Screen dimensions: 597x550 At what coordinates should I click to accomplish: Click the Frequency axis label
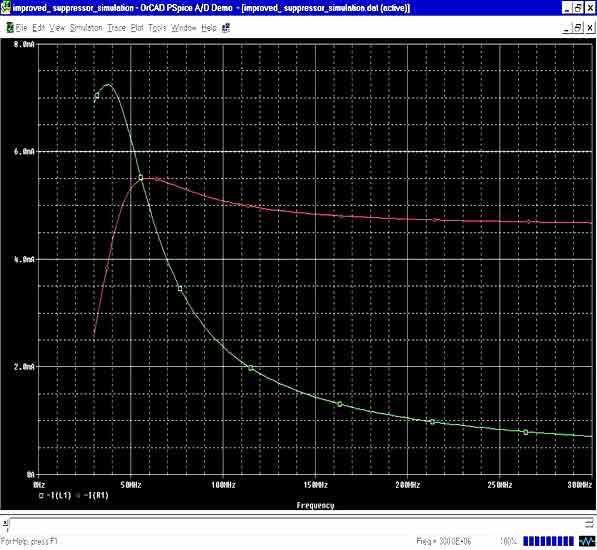[315, 505]
